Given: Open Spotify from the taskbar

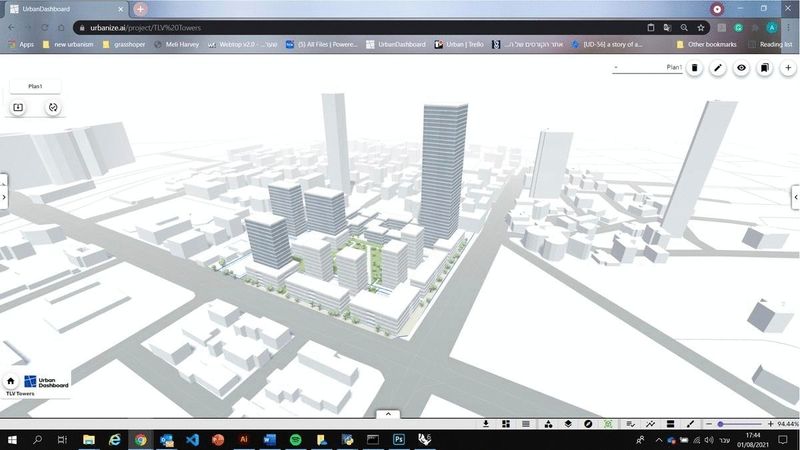Looking at the screenshot, I should 295,439.
